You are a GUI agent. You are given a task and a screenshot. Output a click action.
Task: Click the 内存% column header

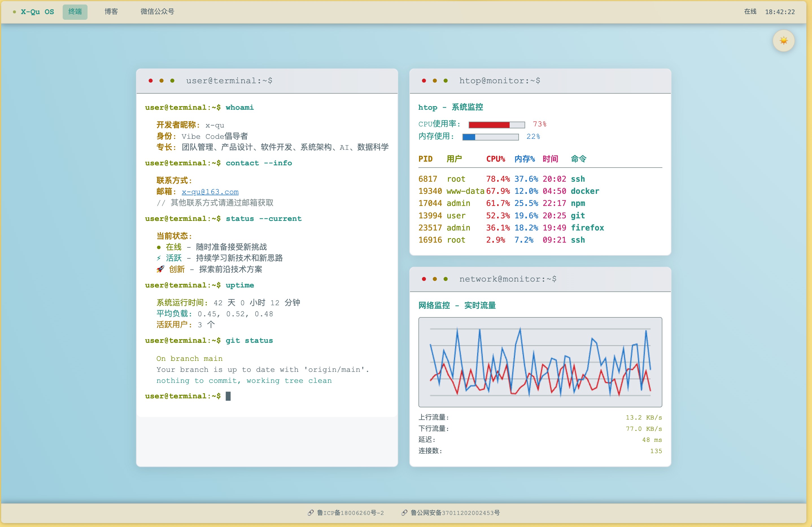click(x=524, y=159)
